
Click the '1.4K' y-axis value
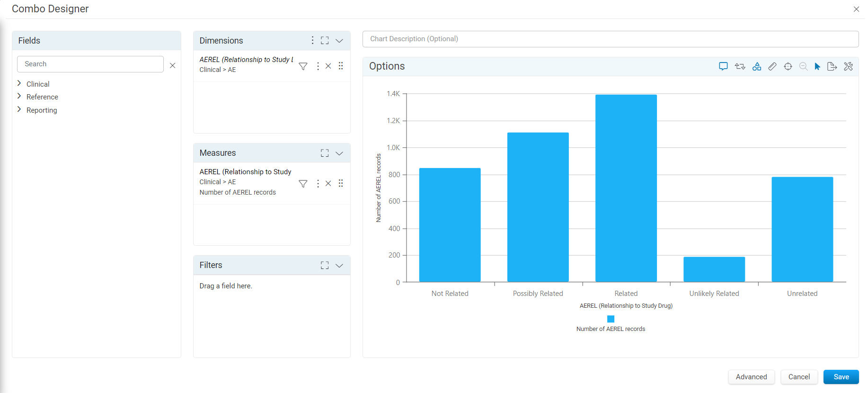393,94
